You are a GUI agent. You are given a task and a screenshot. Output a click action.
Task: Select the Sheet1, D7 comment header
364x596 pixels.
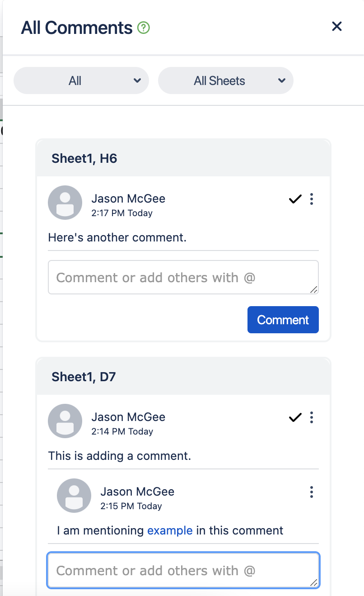point(84,377)
